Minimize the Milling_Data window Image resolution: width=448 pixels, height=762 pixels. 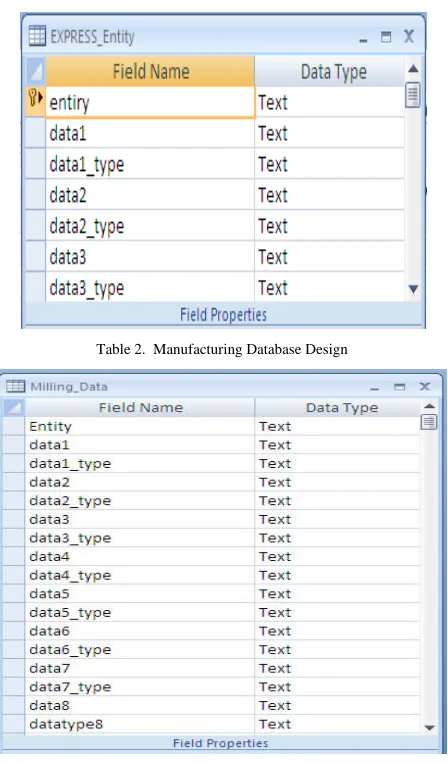pyautogui.click(x=374, y=389)
